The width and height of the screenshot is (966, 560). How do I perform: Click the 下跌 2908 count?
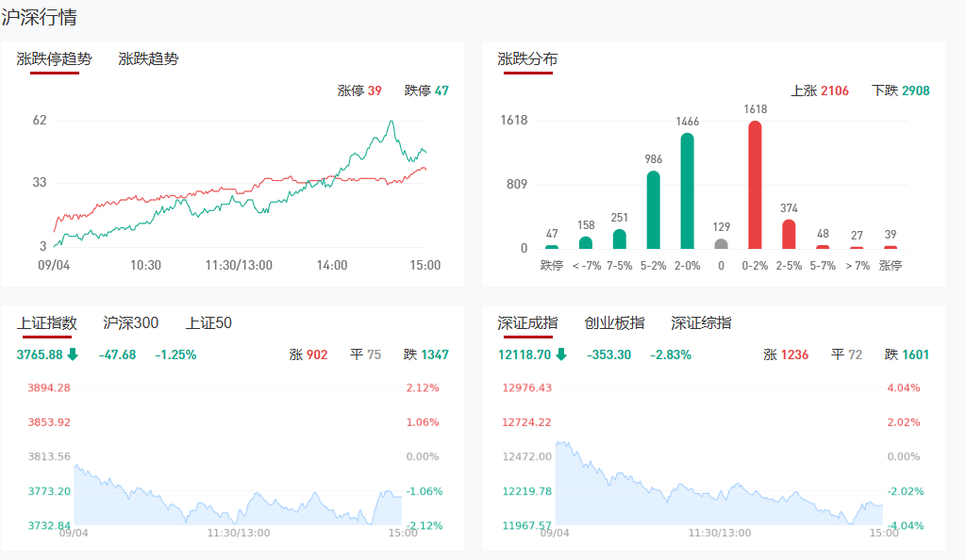901,91
